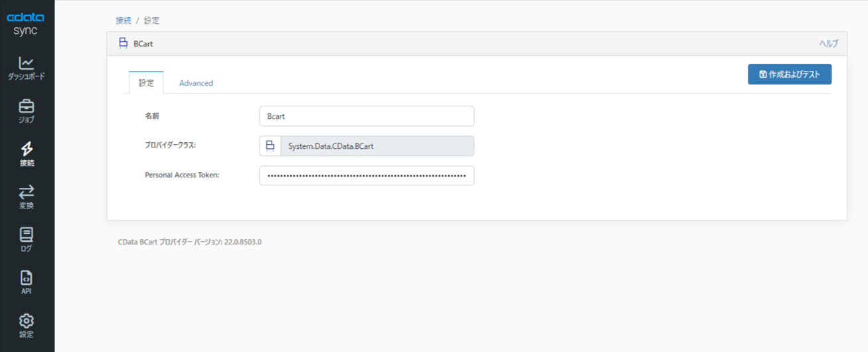This screenshot has height=352, width=868.
Task: Click the CData Sync logo
Action: [x=26, y=24]
